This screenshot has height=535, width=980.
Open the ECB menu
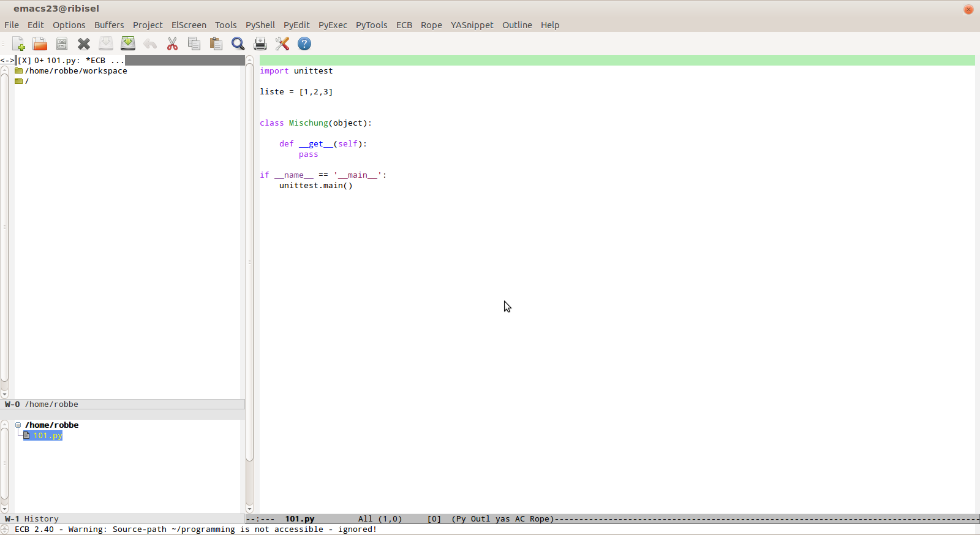click(x=404, y=25)
